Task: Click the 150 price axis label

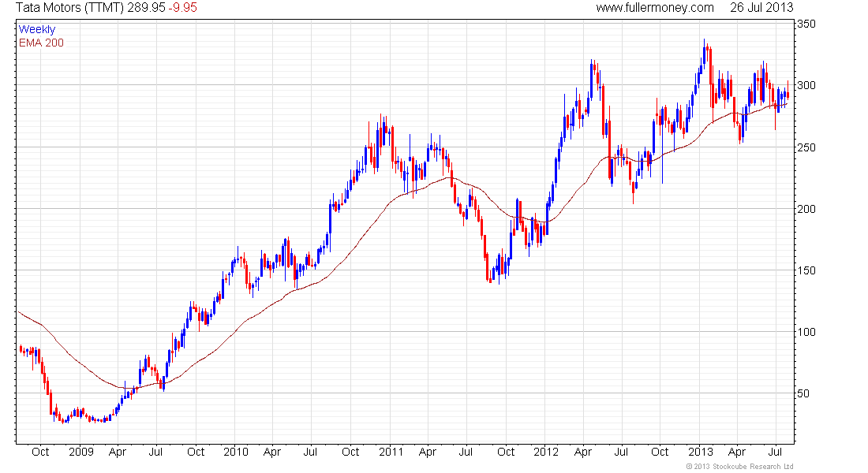Action: click(806, 270)
